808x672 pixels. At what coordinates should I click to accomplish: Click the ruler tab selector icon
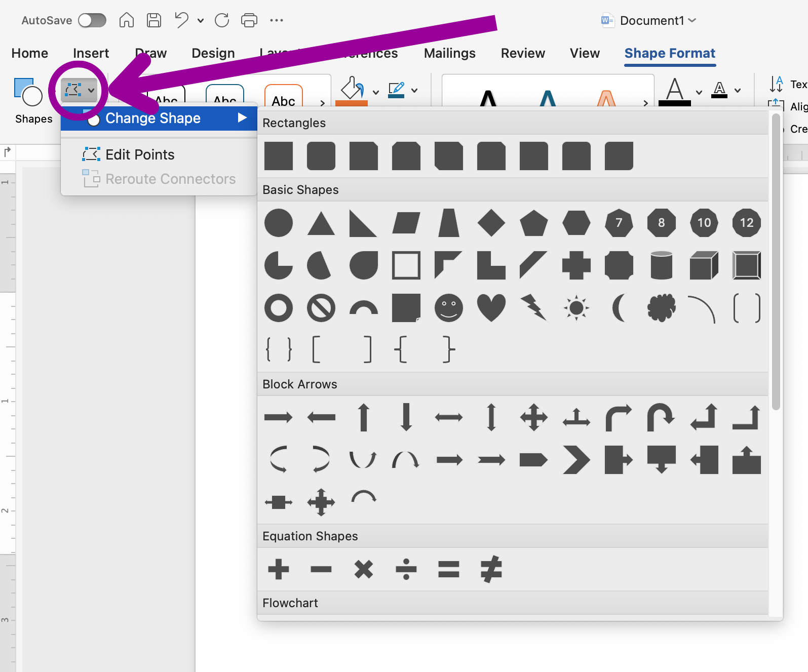click(x=7, y=151)
